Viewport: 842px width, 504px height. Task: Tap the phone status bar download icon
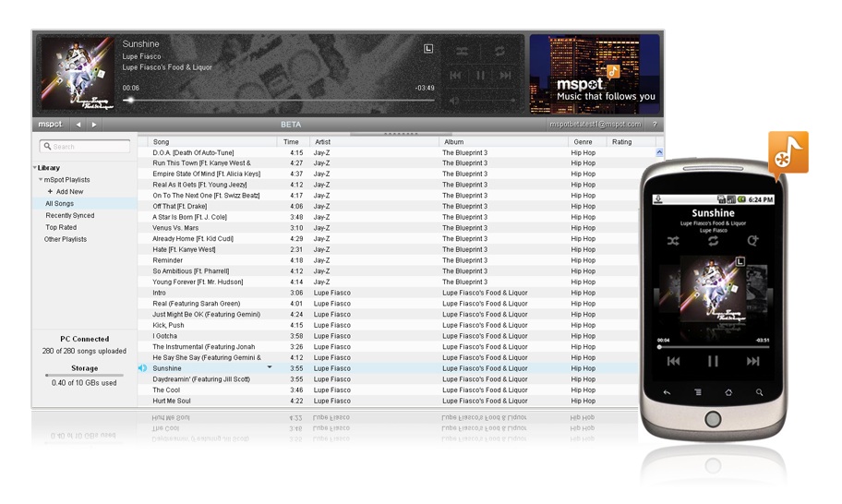coord(657,199)
